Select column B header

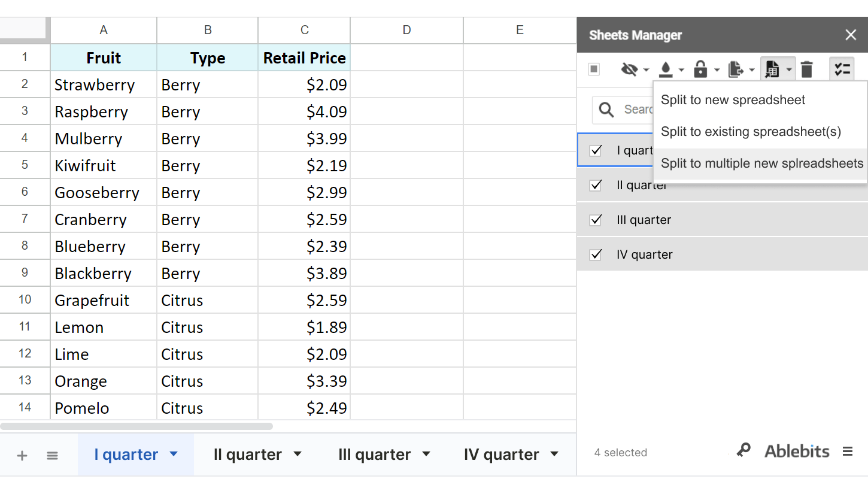208,30
